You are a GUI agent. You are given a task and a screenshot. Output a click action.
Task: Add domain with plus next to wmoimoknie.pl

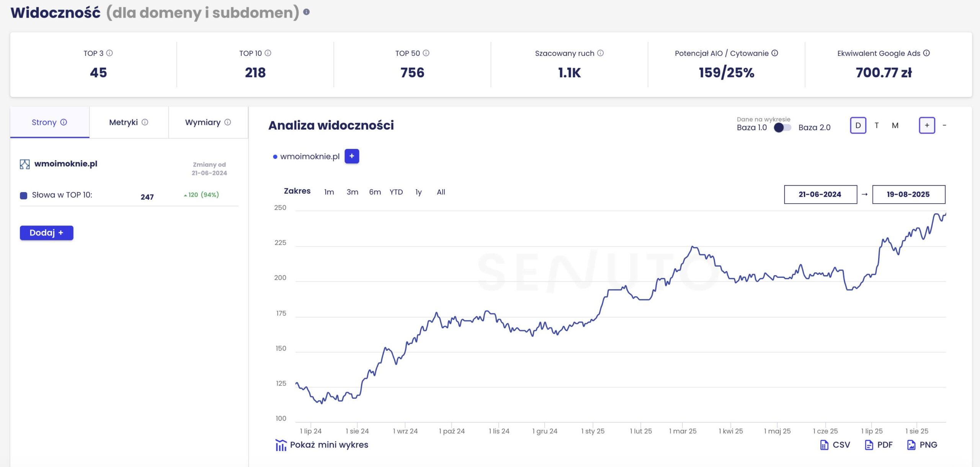(x=351, y=156)
